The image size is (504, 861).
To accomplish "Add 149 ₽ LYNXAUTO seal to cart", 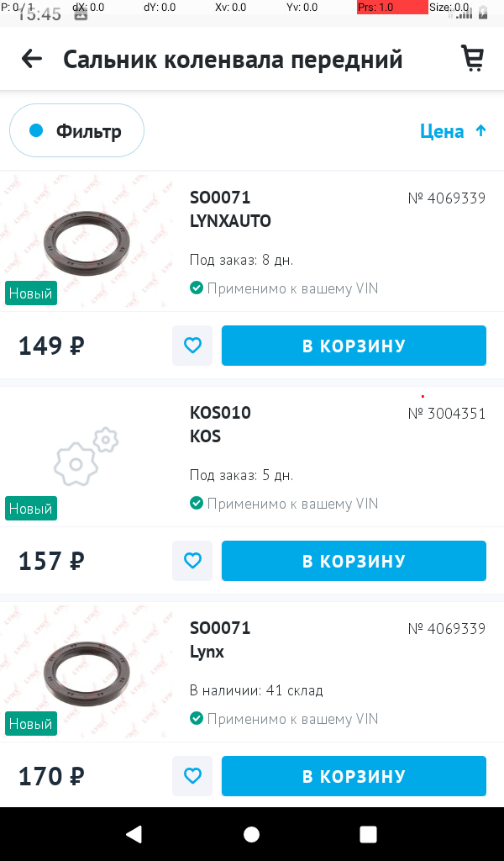I will click(x=354, y=346).
